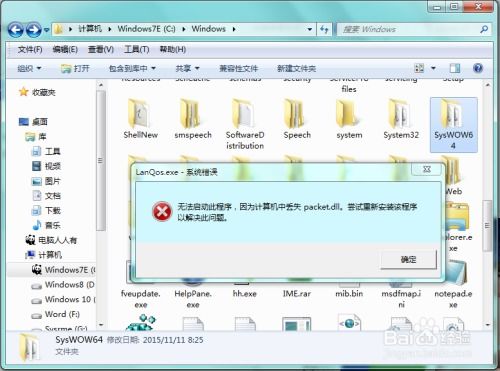Select the Windows8 drive in the tree
Screen dimensions: 500x371
[63, 285]
